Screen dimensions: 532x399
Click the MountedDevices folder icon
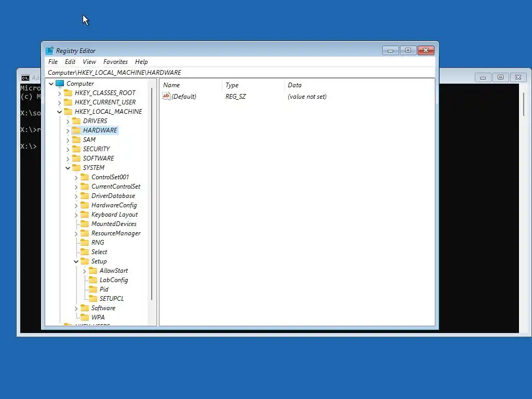tap(85, 223)
